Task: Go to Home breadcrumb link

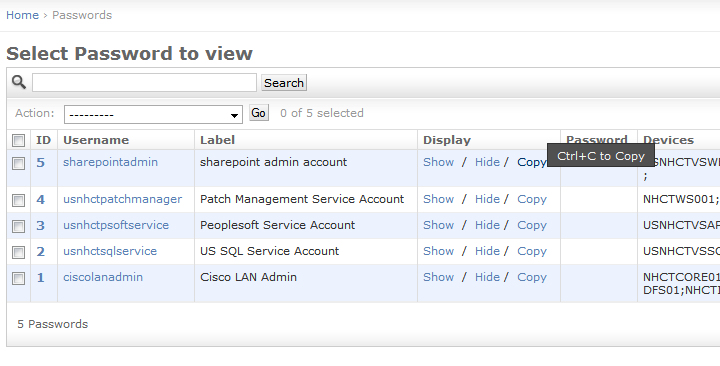Action: click(22, 15)
